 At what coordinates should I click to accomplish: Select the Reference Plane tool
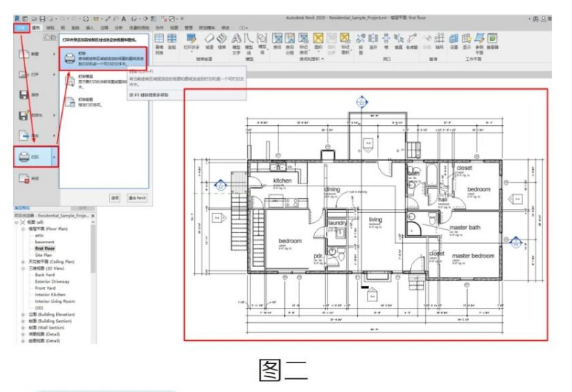(x=479, y=44)
